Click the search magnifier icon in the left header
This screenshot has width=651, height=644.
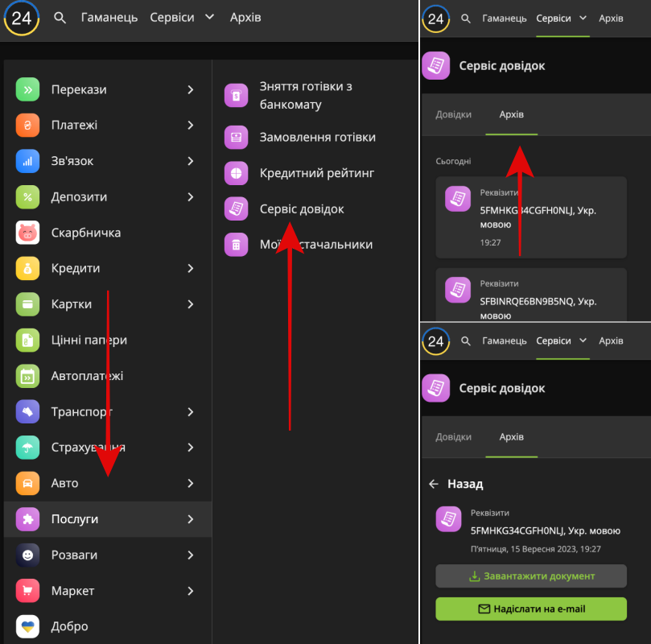coord(60,18)
